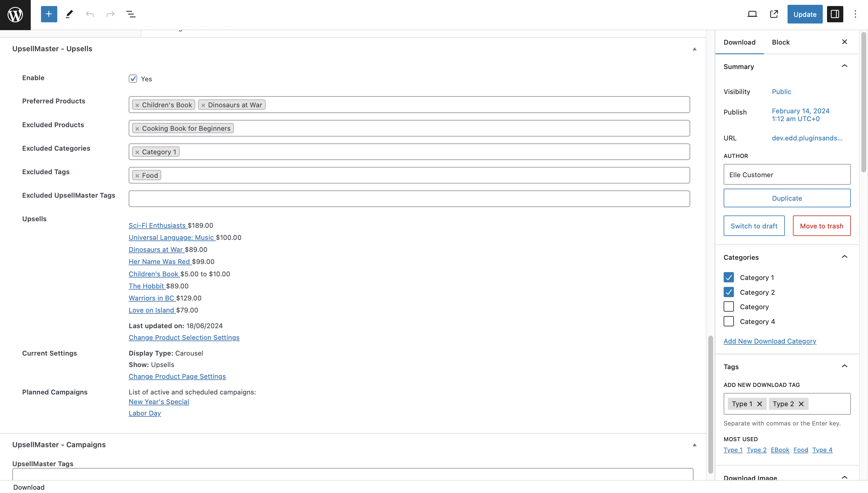Collapse the UpsellMaster - Upsells metabox
This screenshot has height=493, width=868.
[694, 49]
